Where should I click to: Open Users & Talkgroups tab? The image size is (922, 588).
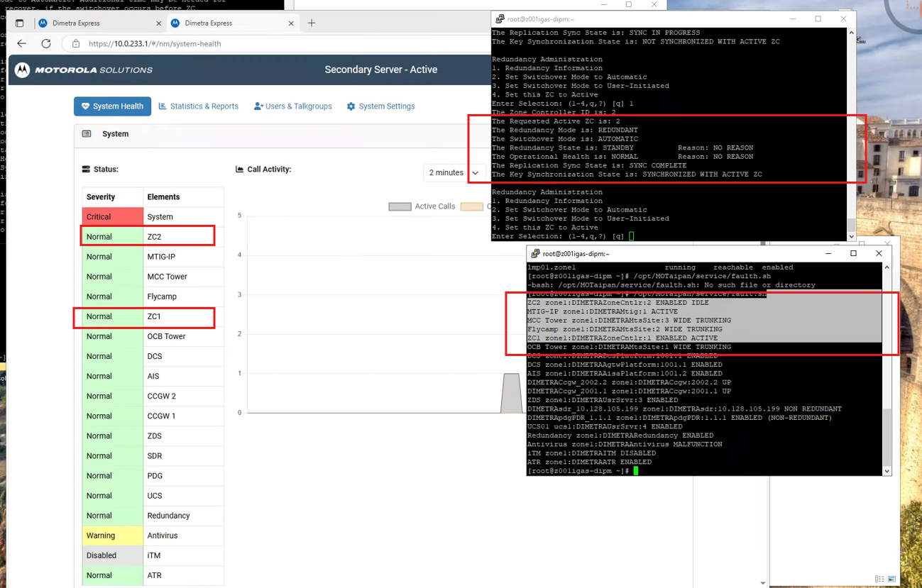pyautogui.click(x=292, y=106)
